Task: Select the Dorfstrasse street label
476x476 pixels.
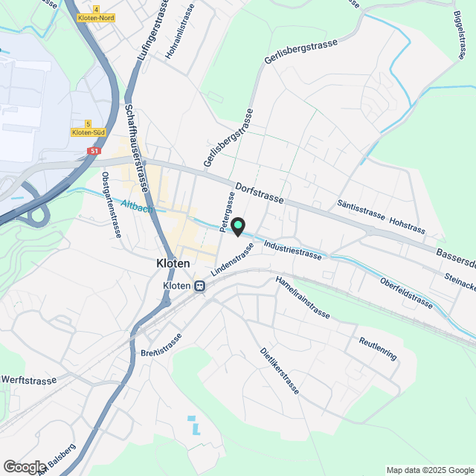Action: click(260, 193)
